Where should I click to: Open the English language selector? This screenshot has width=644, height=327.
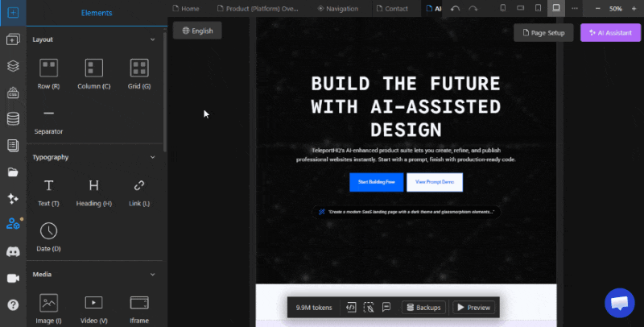click(x=197, y=31)
